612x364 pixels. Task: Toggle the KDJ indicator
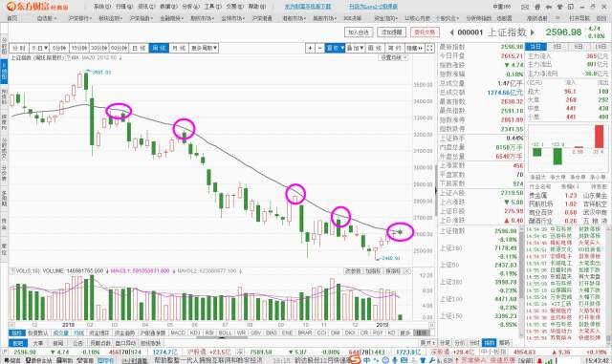tap(194, 332)
